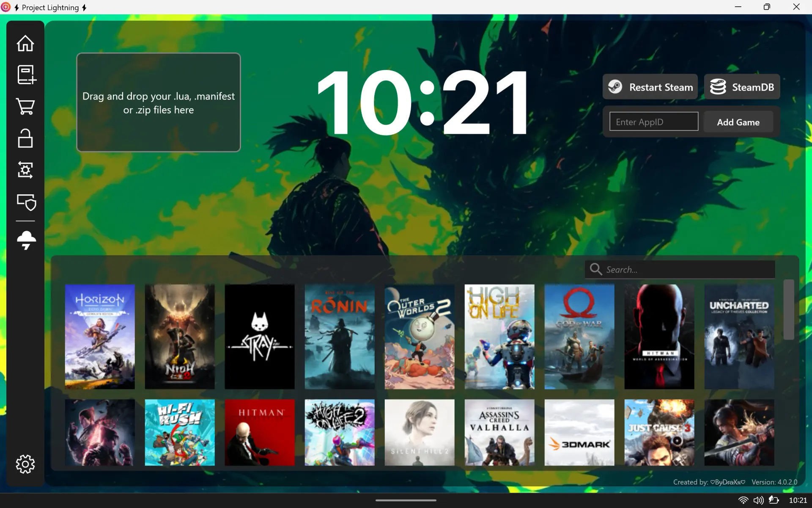Open the High on Life 2 cover

coord(340,432)
